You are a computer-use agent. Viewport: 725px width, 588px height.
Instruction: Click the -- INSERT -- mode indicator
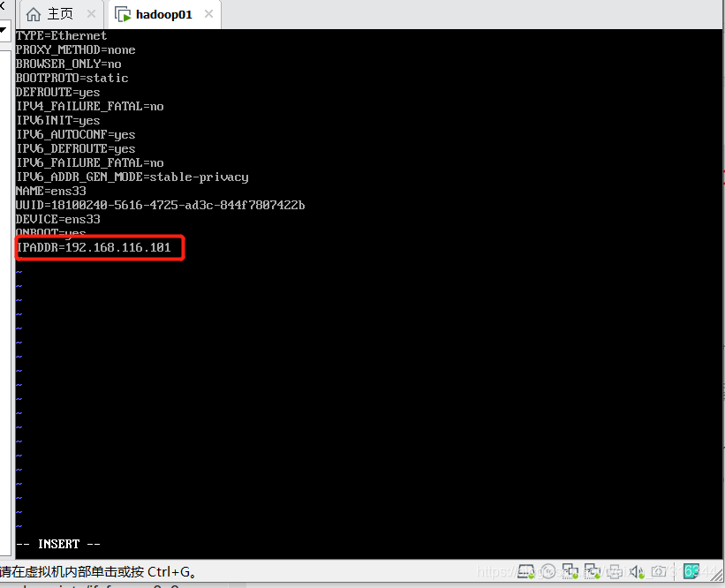[x=57, y=544]
